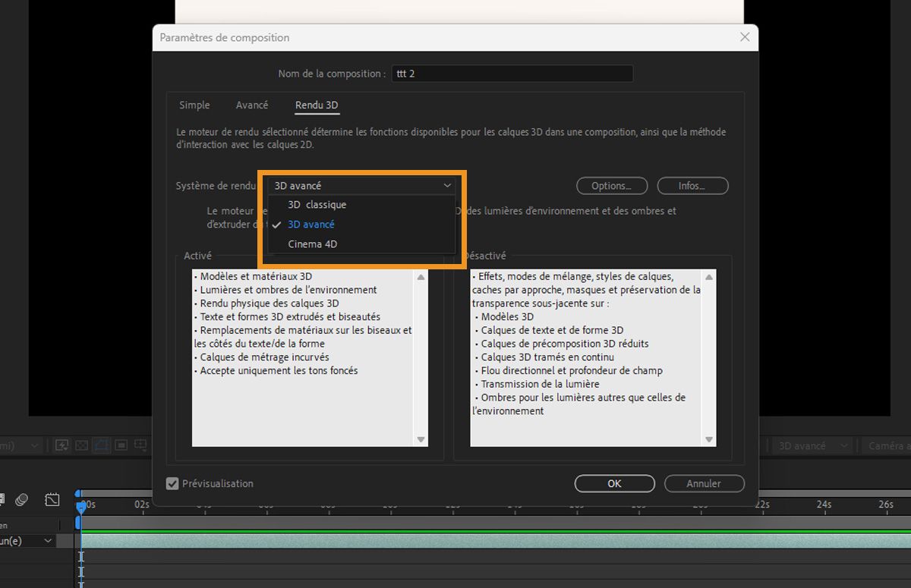Open the Graph Editor icon
This screenshot has width=911, height=588.
(52, 499)
